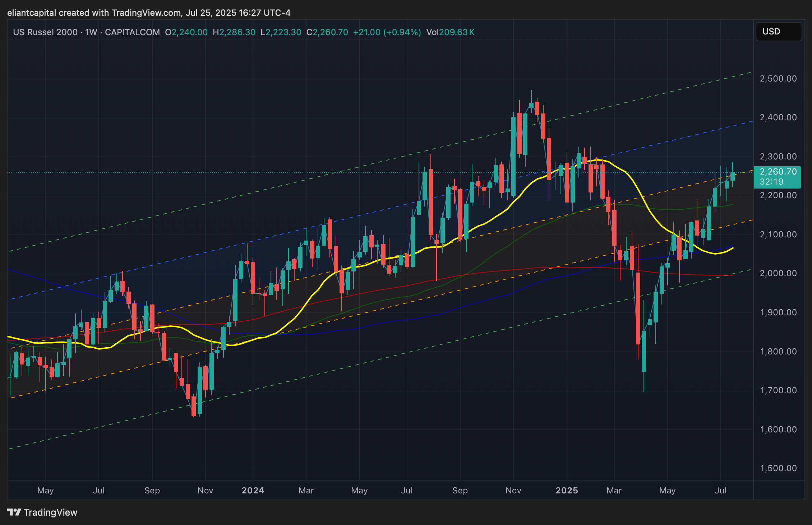The image size is (812, 525).
Task: Click the Vol 209.63K volume readout
Action: 450,32
